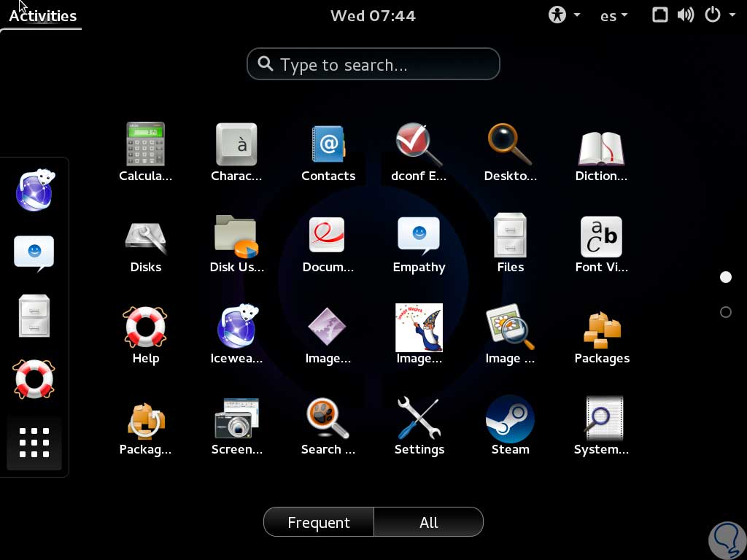
Task: Launch ImageMagick wizard icon app
Action: (419, 334)
